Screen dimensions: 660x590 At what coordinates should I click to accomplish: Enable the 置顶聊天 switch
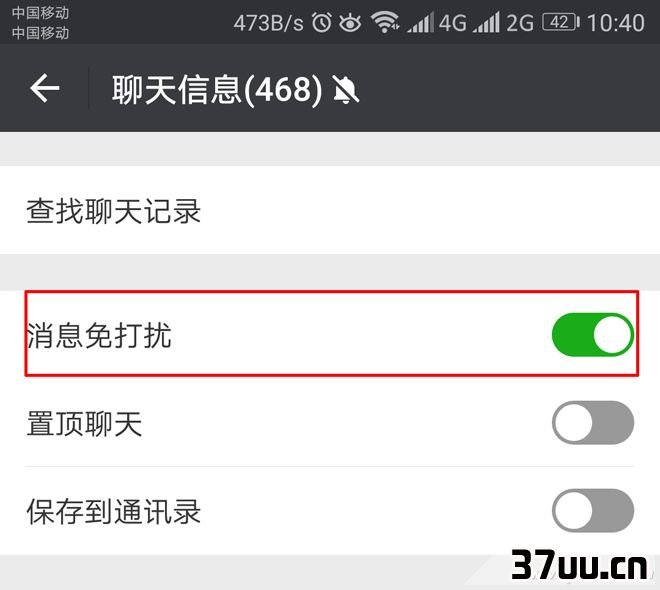click(593, 422)
